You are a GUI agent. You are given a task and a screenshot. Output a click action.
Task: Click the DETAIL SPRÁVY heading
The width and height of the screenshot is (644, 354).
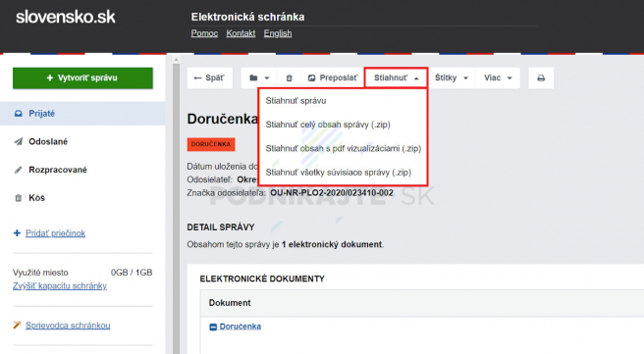point(221,228)
